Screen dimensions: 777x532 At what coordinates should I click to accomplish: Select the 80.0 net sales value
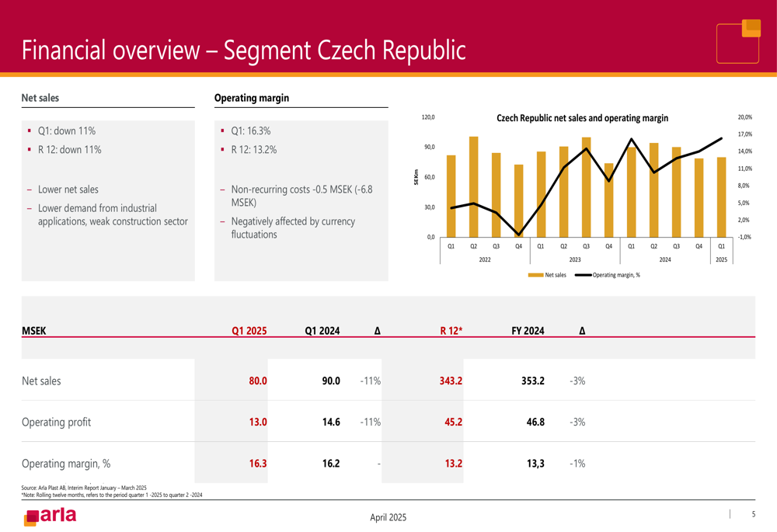258,381
